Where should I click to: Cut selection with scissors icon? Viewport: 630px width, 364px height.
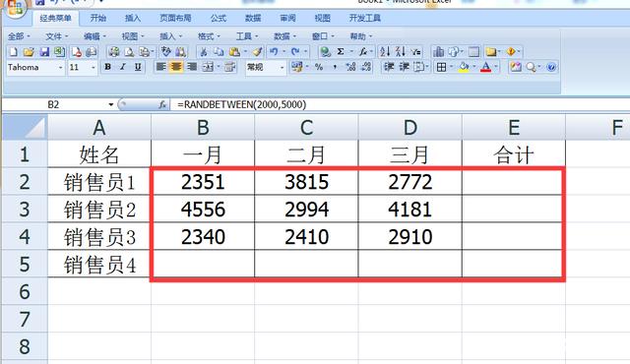click(204, 52)
